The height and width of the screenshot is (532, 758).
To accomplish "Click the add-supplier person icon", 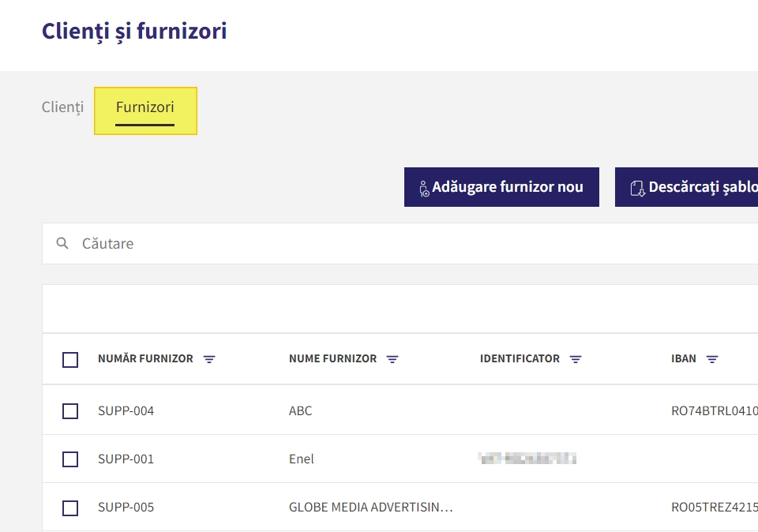I will (x=423, y=189).
